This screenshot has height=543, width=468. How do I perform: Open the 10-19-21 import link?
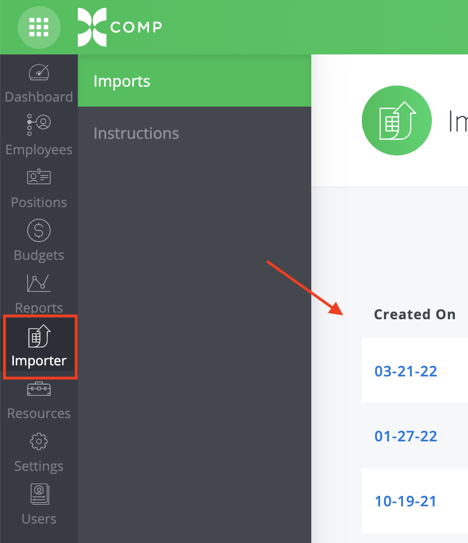click(405, 501)
